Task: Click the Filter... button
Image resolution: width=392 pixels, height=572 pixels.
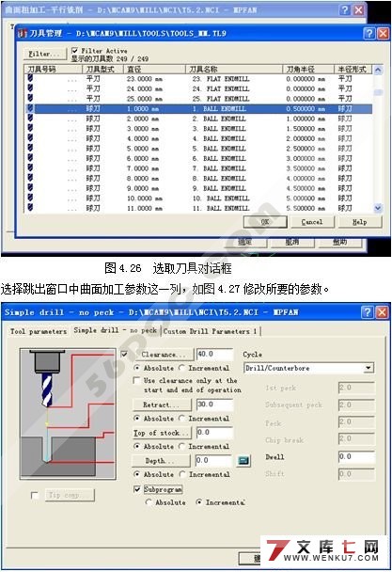Action: point(45,54)
